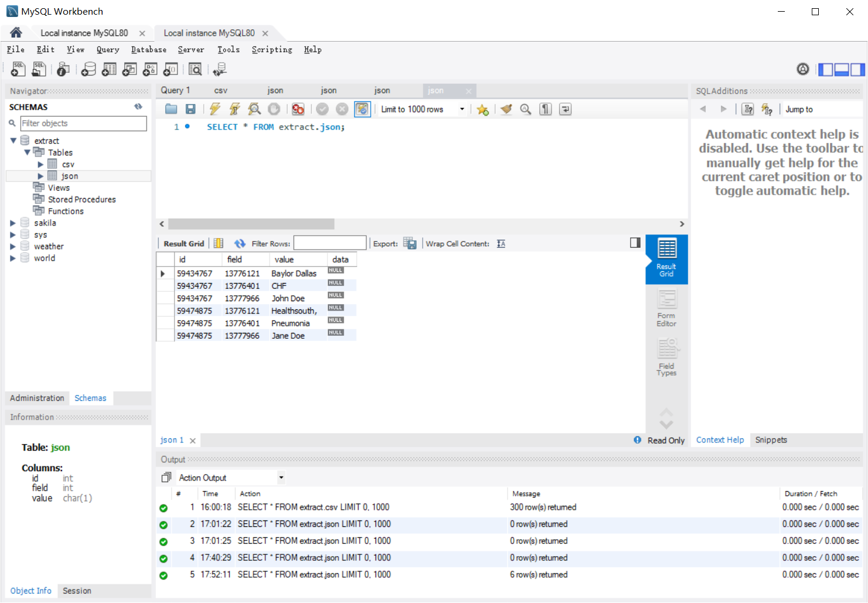Screen dimensions: 868x603
Task: Collapse the extract schema
Action: (13, 141)
